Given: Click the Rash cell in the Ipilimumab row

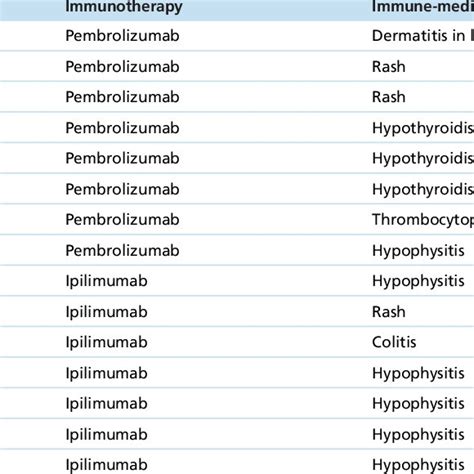Looking at the screenshot, I should click(x=389, y=312).
